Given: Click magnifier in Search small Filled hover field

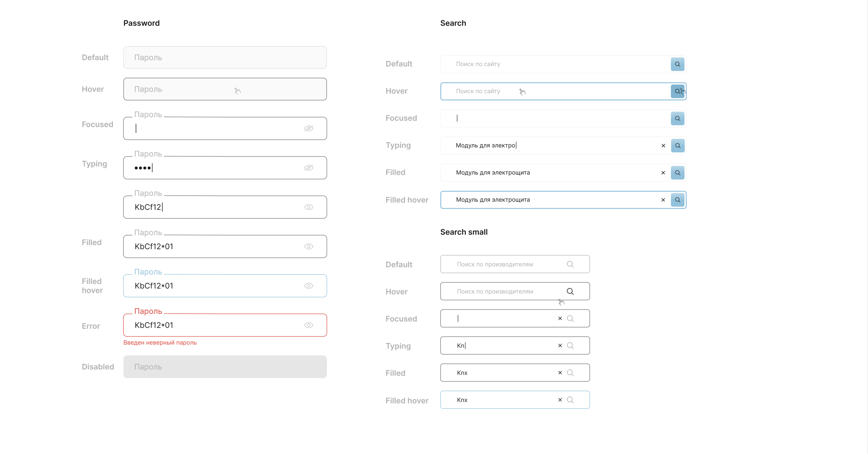Looking at the screenshot, I should pos(570,400).
